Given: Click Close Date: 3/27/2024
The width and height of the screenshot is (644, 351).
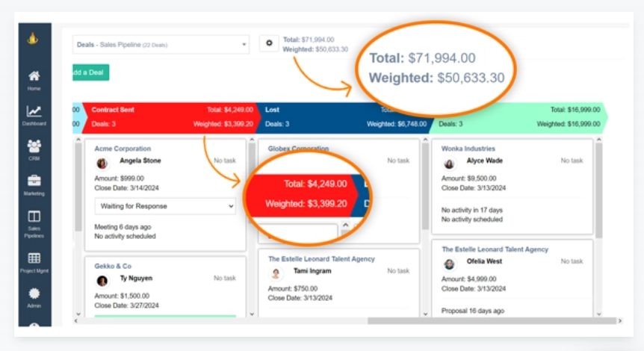Looking at the screenshot, I should pos(126,305).
